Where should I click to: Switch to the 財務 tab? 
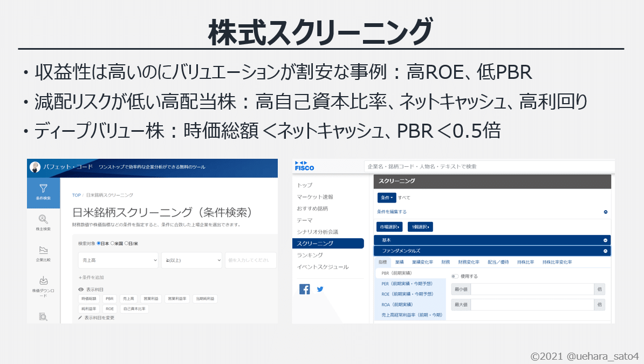pos(446,262)
